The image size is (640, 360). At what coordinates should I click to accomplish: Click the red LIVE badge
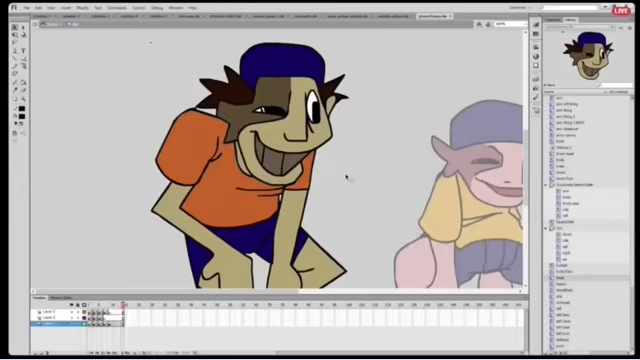(x=621, y=11)
